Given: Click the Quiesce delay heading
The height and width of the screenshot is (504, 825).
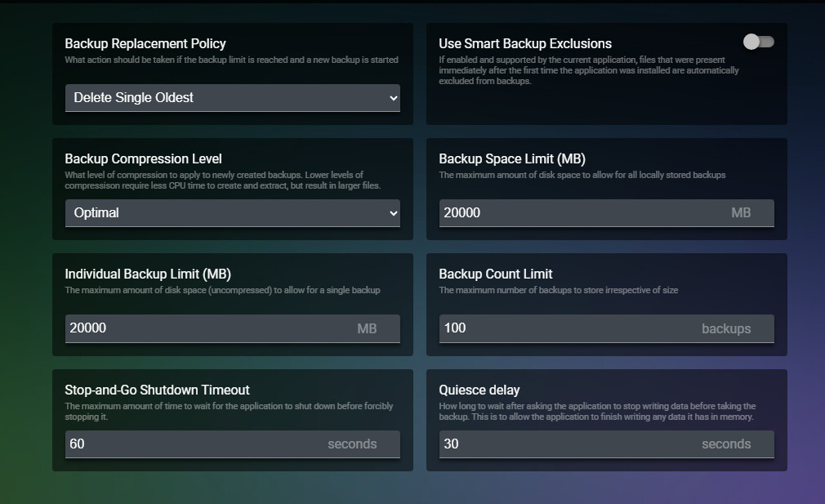Looking at the screenshot, I should click(479, 390).
